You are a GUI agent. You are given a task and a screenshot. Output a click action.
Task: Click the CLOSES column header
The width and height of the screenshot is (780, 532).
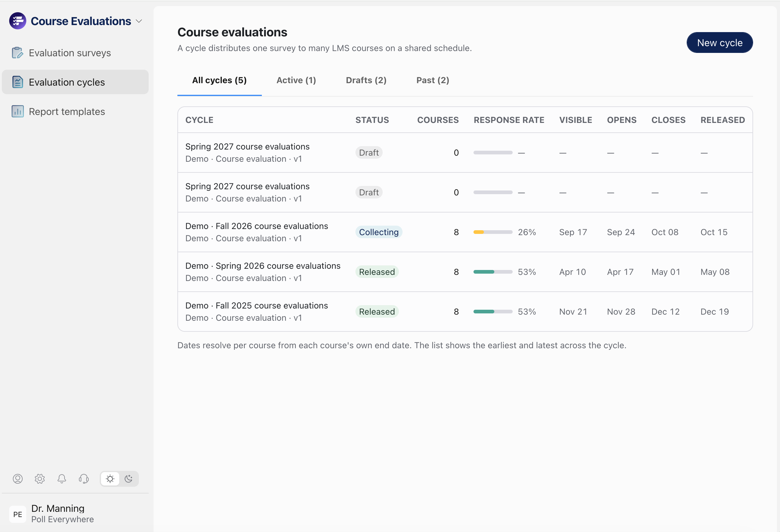point(668,120)
